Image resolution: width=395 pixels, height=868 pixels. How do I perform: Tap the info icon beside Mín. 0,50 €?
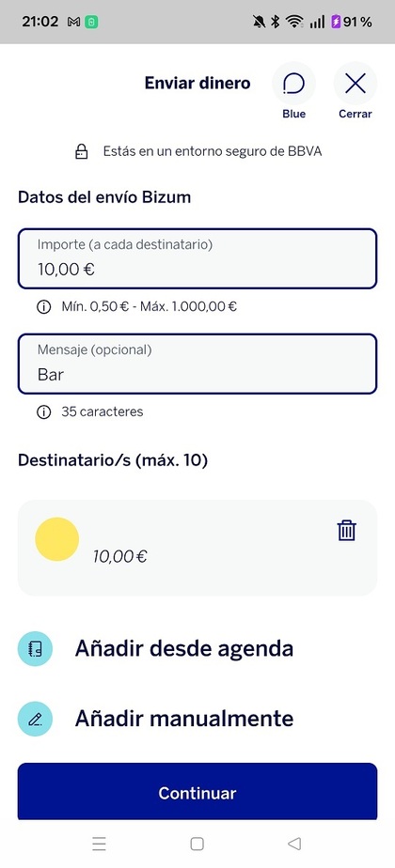coord(43,306)
